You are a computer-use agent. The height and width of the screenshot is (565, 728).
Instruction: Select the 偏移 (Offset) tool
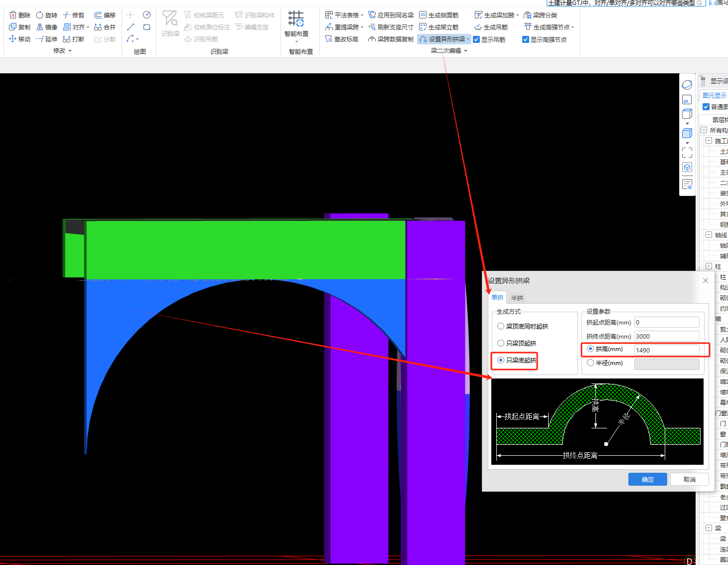105,15
